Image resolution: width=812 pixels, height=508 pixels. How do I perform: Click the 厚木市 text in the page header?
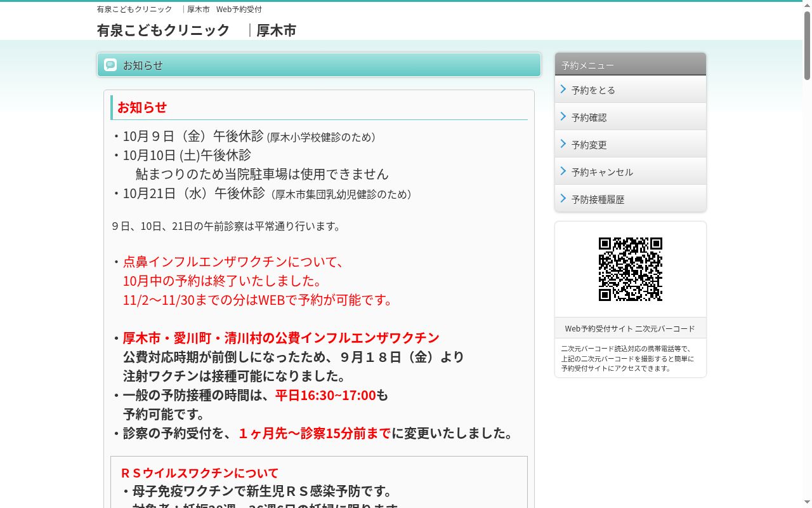point(276,30)
